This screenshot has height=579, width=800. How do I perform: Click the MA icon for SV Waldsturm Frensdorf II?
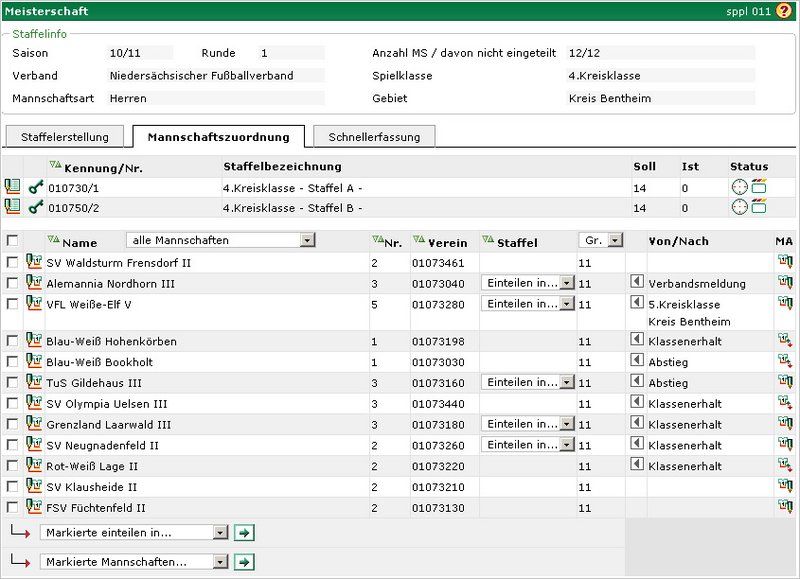click(x=785, y=262)
